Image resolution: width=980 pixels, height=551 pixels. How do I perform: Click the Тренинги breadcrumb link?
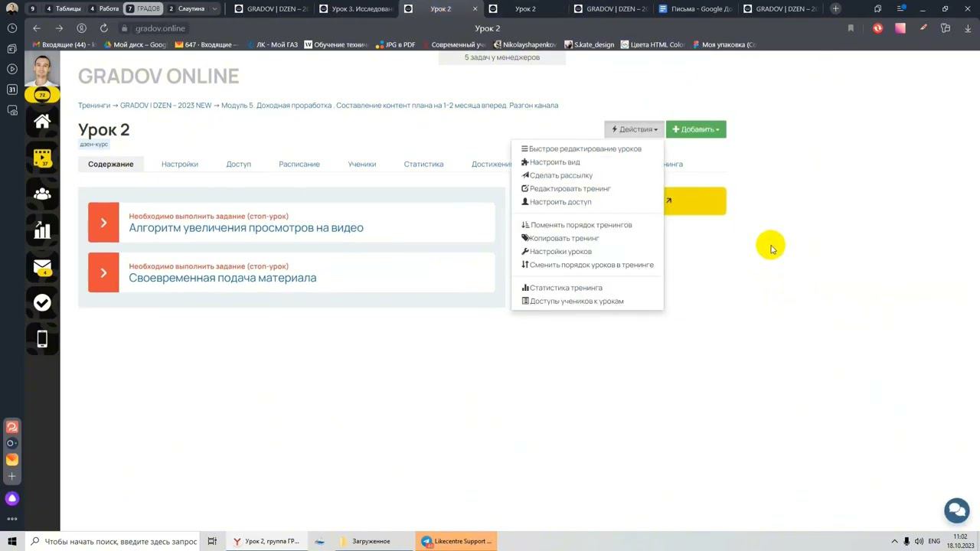click(x=94, y=106)
